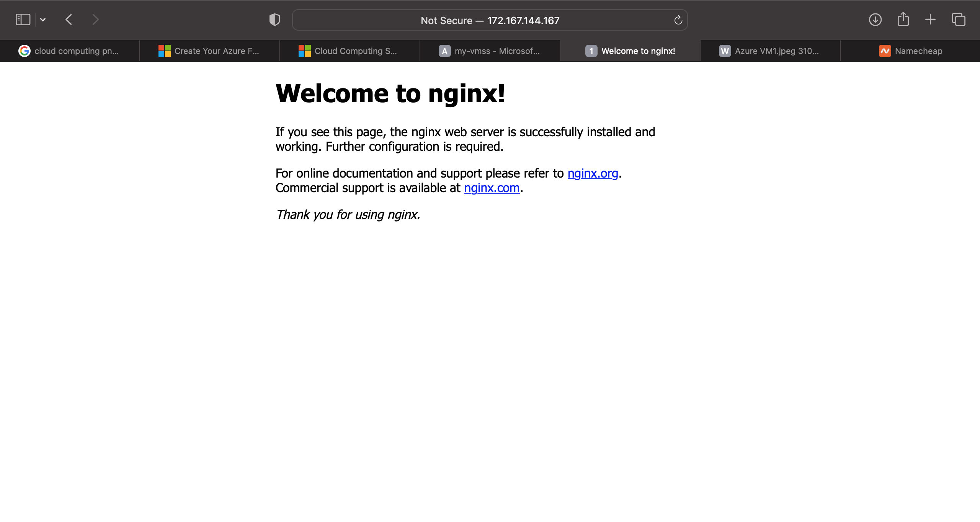The width and height of the screenshot is (980, 522).
Task: Select the Azure VM1.jpeg tab
Action: click(770, 51)
